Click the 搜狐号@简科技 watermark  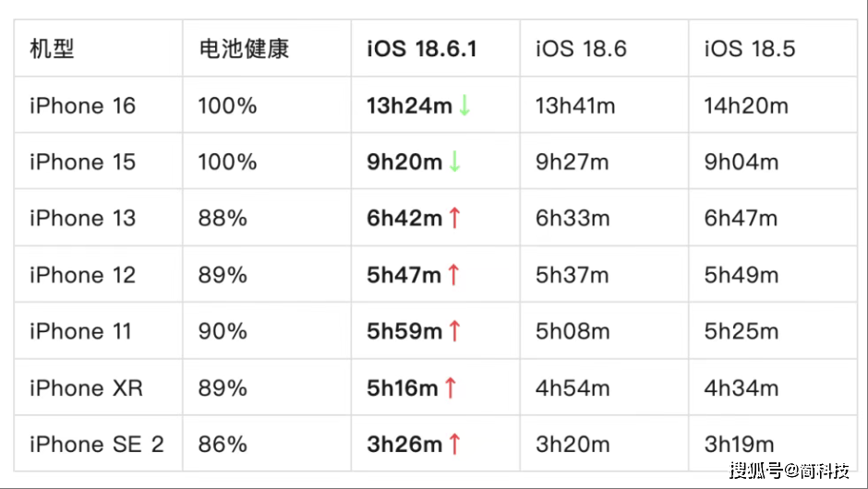click(790, 471)
